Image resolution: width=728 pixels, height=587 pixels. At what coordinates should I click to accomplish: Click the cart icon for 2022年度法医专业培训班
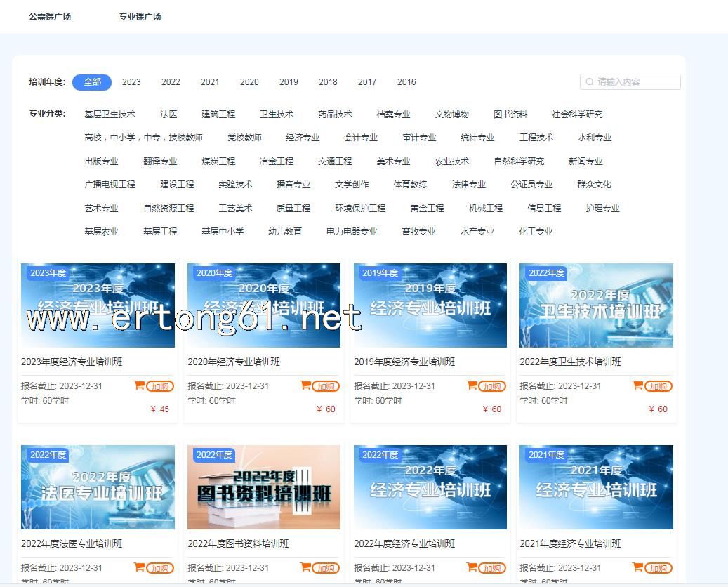pyautogui.click(x=139, y=567)
